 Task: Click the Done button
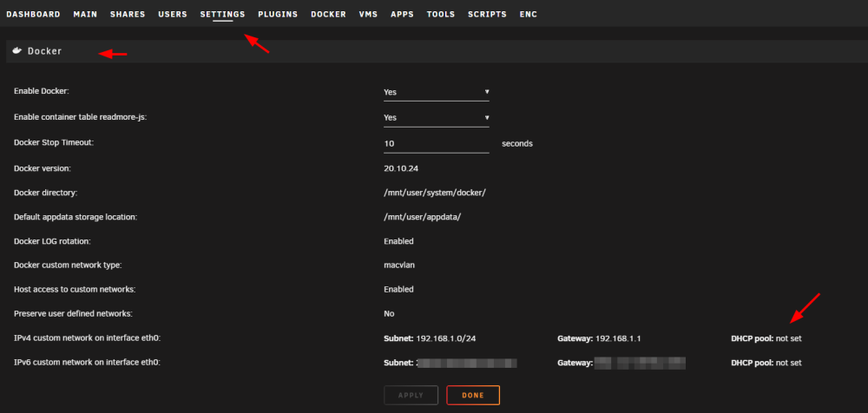click(x=473, y=396)
